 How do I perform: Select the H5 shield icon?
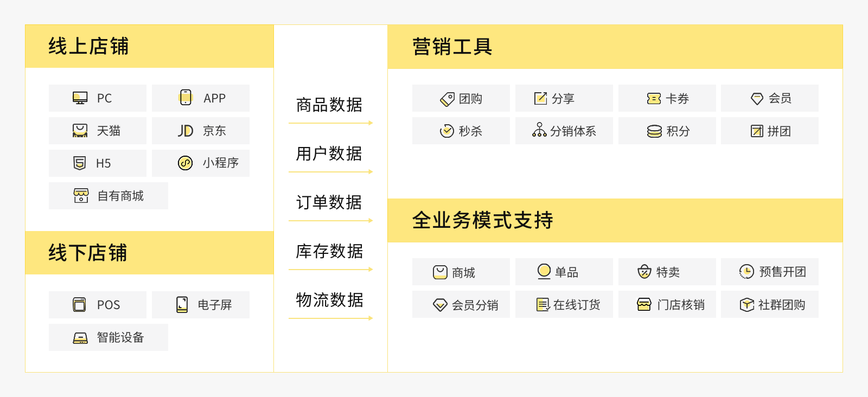coord(80,163)
